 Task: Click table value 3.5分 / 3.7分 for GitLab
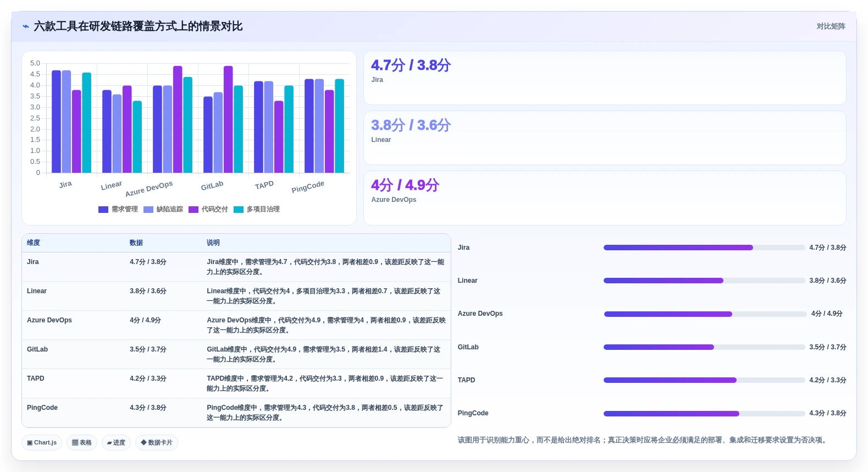pos(148,349)
